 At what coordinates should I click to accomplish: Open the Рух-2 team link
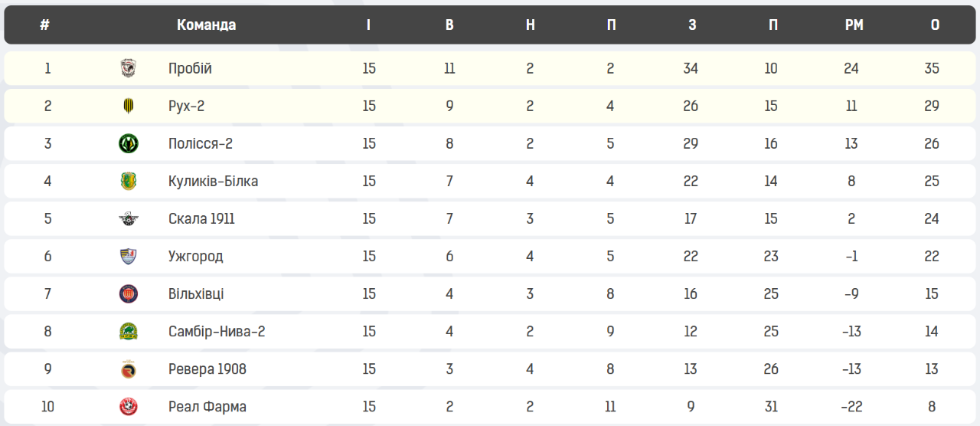click(x=187, y=106)
